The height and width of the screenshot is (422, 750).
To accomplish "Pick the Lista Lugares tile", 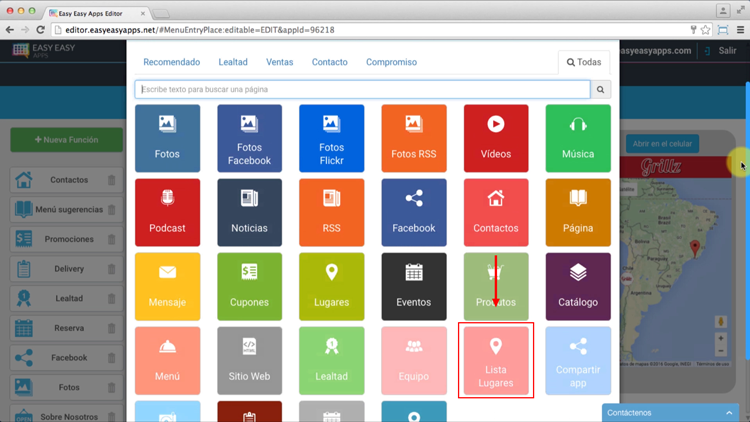I will 495,360.
